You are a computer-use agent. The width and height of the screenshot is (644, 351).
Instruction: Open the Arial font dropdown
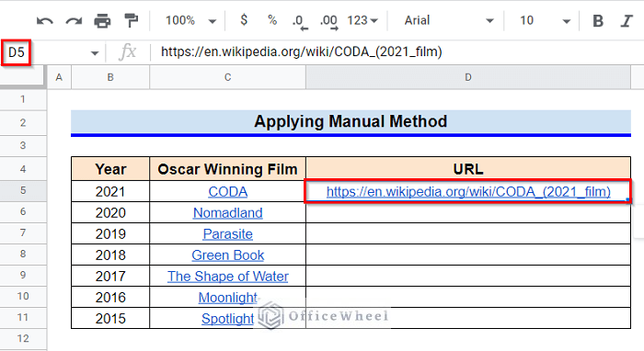click(449, 20)
